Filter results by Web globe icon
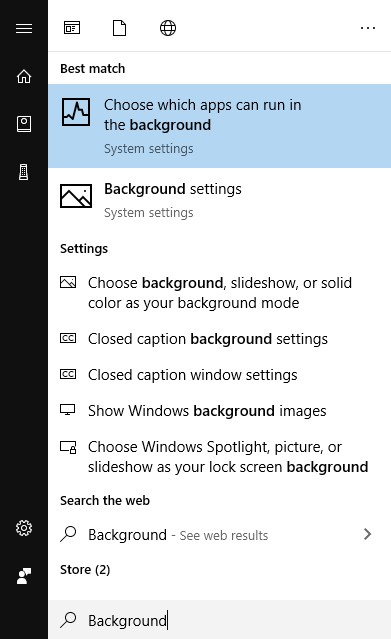Viewport: 391px width, 639px height. coord(168,28)
